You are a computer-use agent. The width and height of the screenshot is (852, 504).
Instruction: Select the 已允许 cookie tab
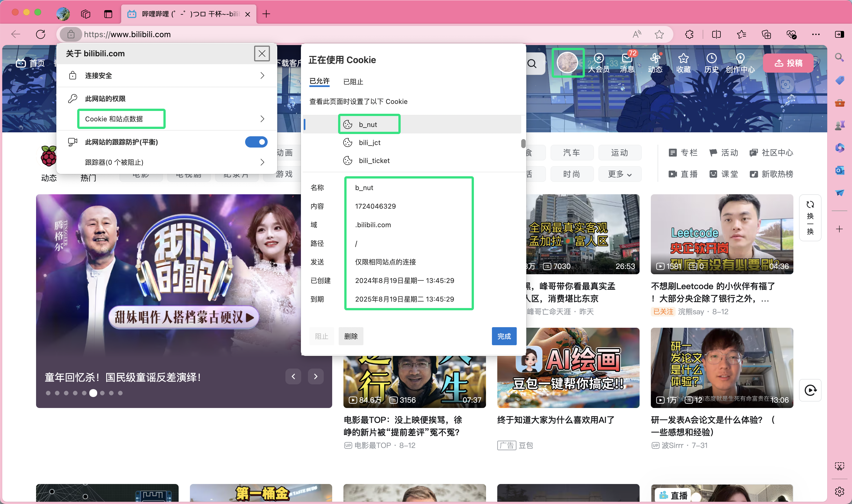click(x=319, y=81)
